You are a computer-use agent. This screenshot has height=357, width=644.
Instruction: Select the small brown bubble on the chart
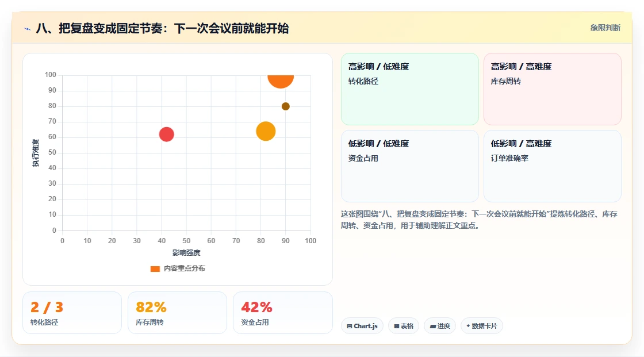[x=285, y=106]
